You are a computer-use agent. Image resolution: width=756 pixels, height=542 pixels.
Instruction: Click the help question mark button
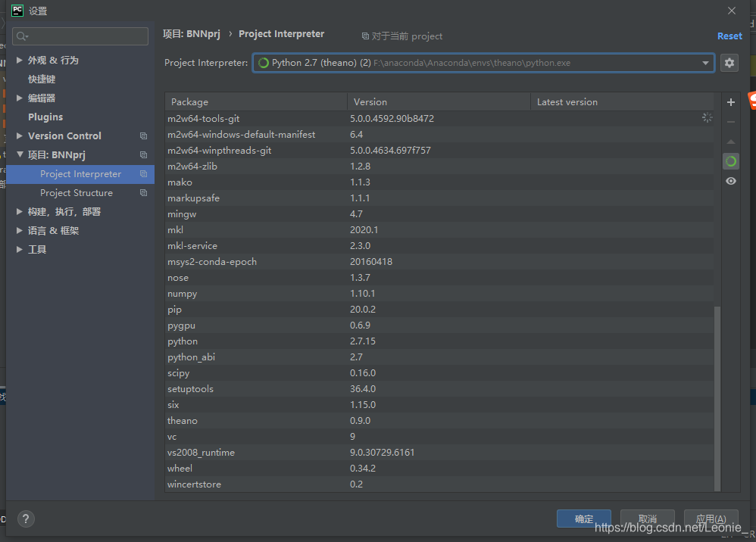[x=26, y=519]
